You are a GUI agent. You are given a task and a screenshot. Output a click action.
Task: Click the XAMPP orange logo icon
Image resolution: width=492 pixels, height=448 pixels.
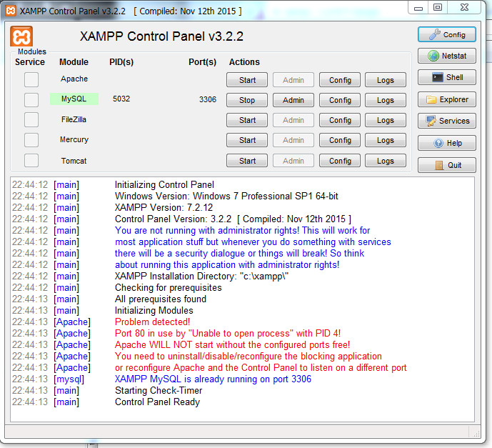[x=21, y=36]
